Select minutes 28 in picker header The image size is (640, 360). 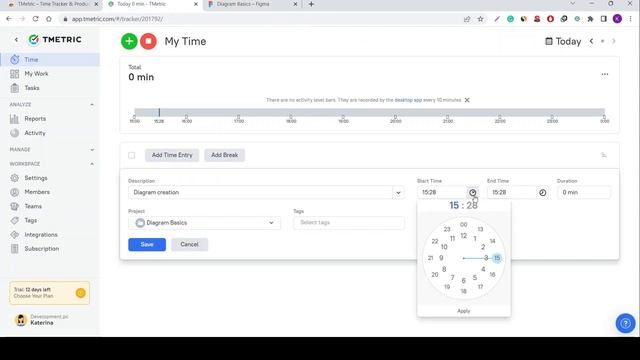point(472,205)
